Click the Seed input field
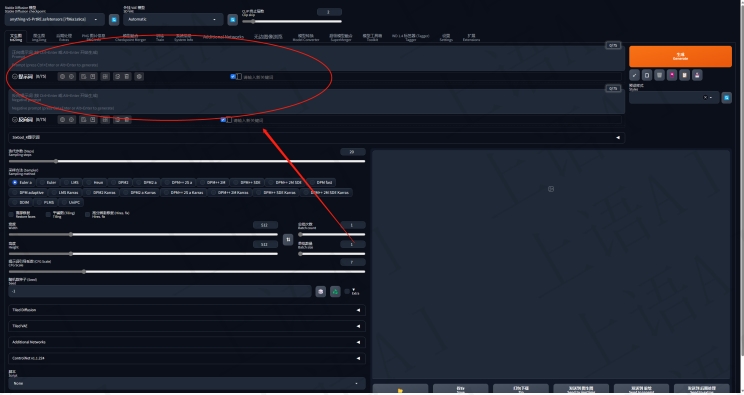Screen dimensions: 744x395 tap(160, 292)
